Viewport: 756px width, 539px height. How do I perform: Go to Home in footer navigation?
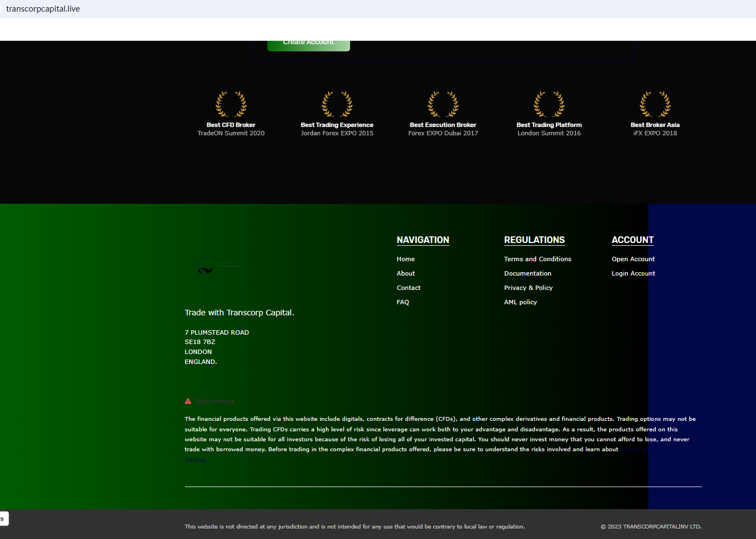point(405,259)
